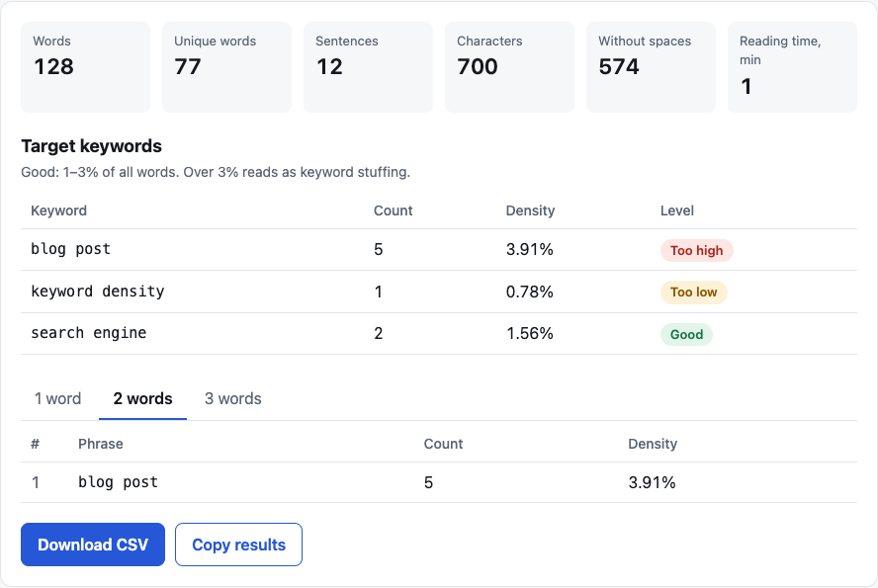
Task: Click the Target keywords heading
Action: click(91, 146)
